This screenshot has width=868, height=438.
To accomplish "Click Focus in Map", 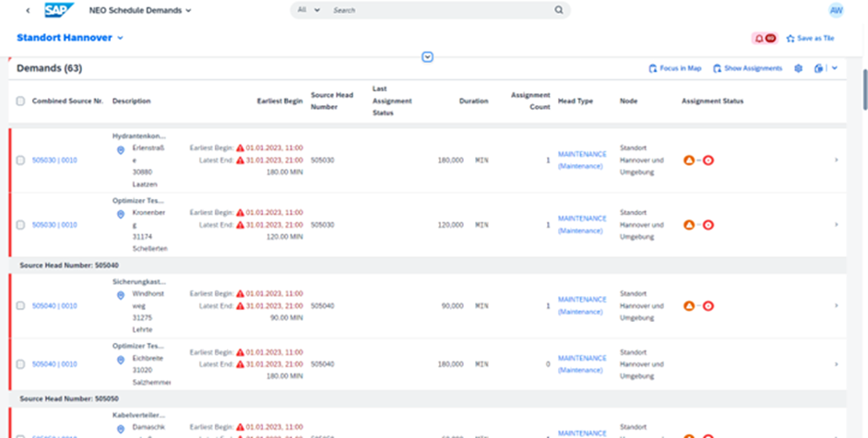I will (x=675, y=68).
